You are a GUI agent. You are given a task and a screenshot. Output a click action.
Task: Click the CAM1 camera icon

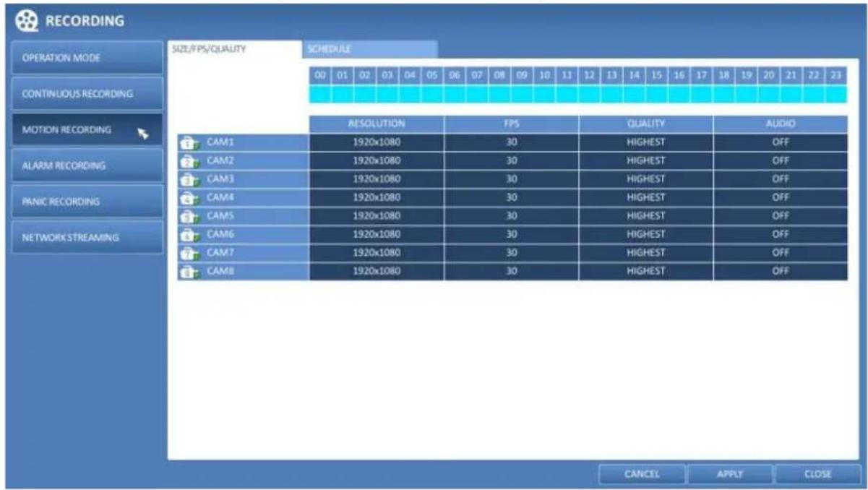pyautogui.click(x=189, y=143)
